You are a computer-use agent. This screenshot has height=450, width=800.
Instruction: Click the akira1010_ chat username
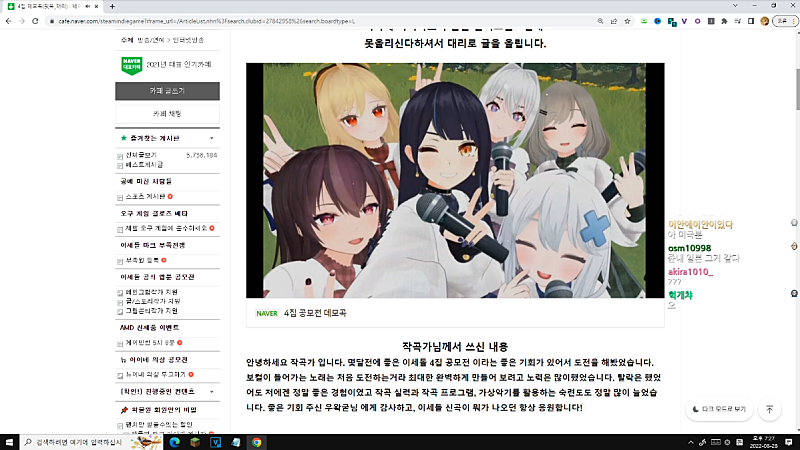(690, 272)
